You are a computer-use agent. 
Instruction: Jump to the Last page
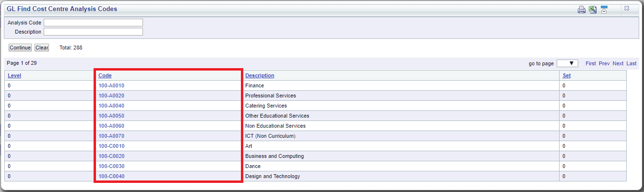[x=632, y=63]
